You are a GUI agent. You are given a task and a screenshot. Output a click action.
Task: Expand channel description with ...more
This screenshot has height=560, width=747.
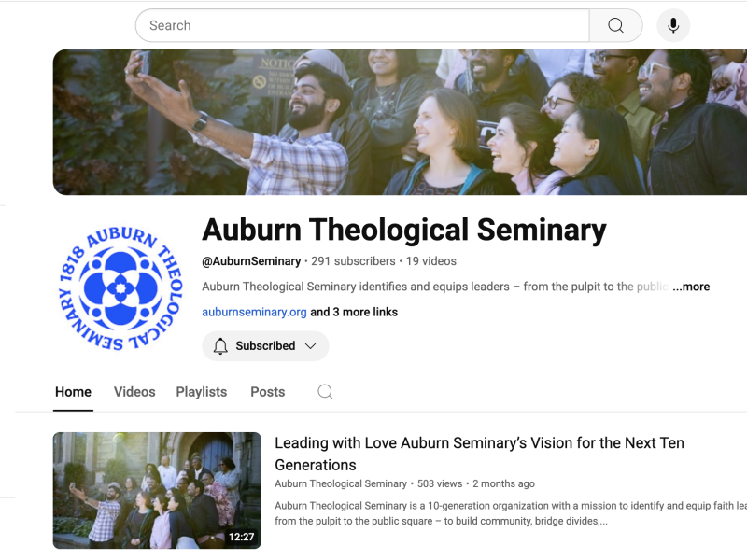(691, 287)
